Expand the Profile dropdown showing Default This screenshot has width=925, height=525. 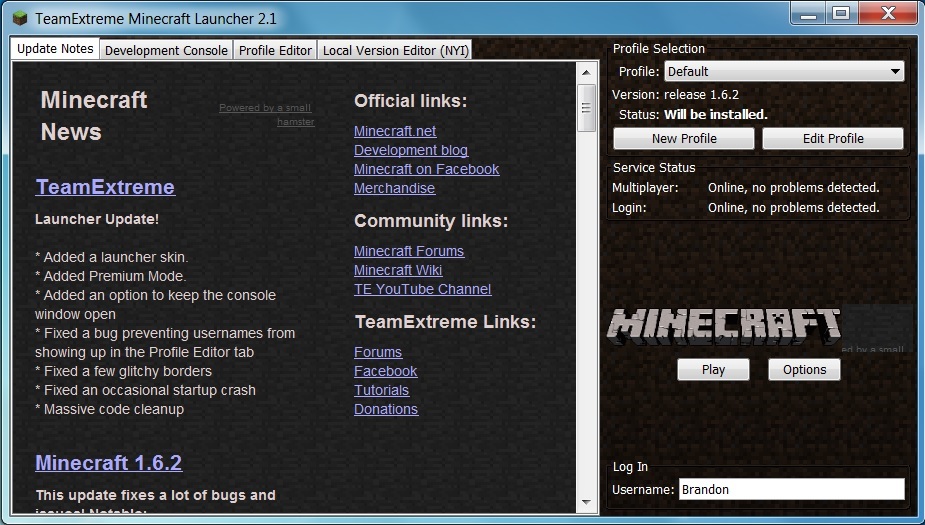pyautogui.click(x=784, y=71)
